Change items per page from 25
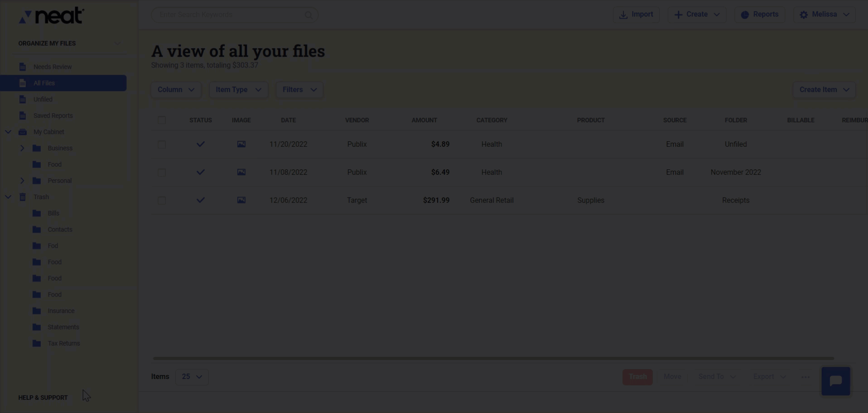 192,377
